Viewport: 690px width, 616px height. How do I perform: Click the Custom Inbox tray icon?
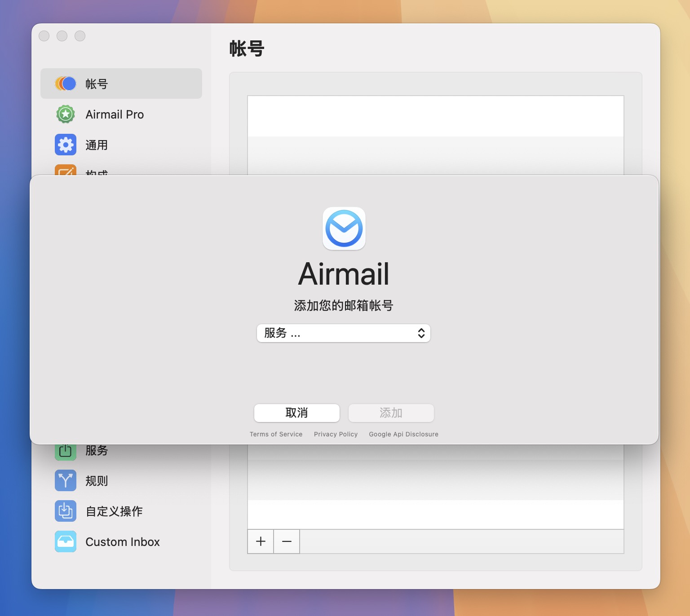click(x=66, y=541)
